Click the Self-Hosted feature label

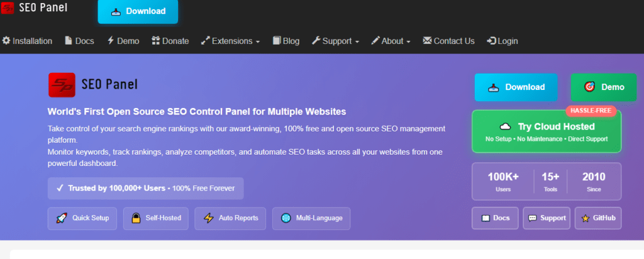click(x=163, y=218)
